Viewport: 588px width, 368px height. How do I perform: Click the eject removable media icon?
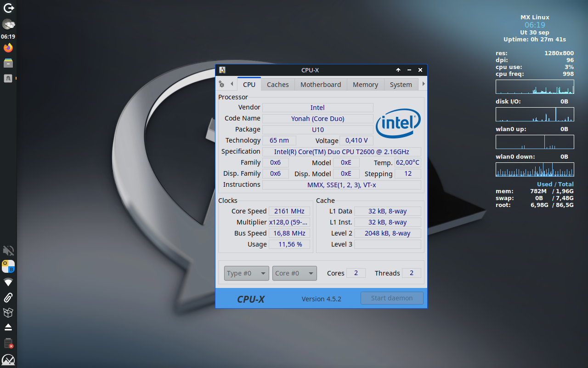pos(8,327)
